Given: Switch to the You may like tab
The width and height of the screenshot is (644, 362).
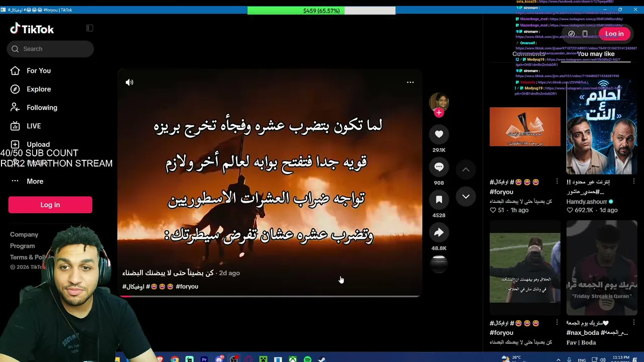Looking at the screenshot, I should coord(596,54).
